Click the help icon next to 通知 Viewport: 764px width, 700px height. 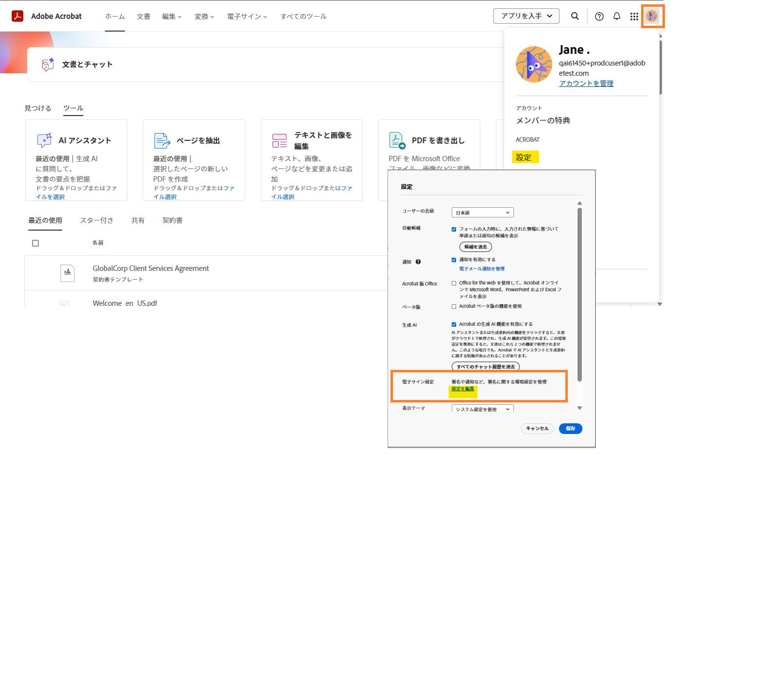coord(418,262)
